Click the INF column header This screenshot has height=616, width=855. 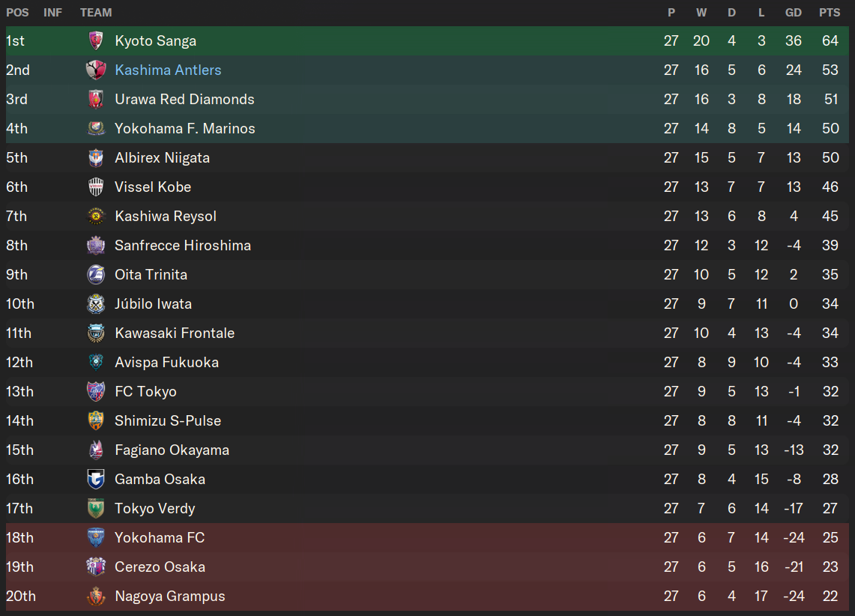click(53, 13)
